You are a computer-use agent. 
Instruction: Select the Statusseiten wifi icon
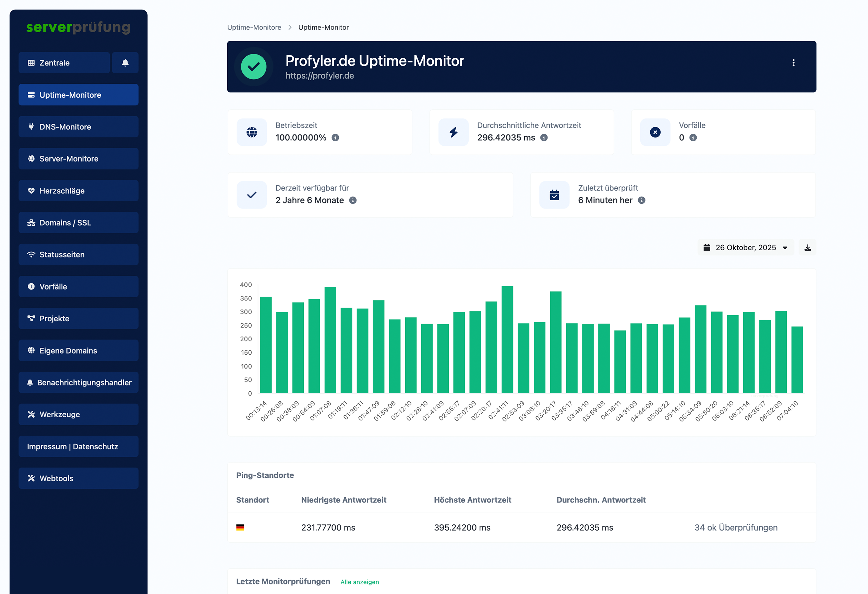pos(32,254)
